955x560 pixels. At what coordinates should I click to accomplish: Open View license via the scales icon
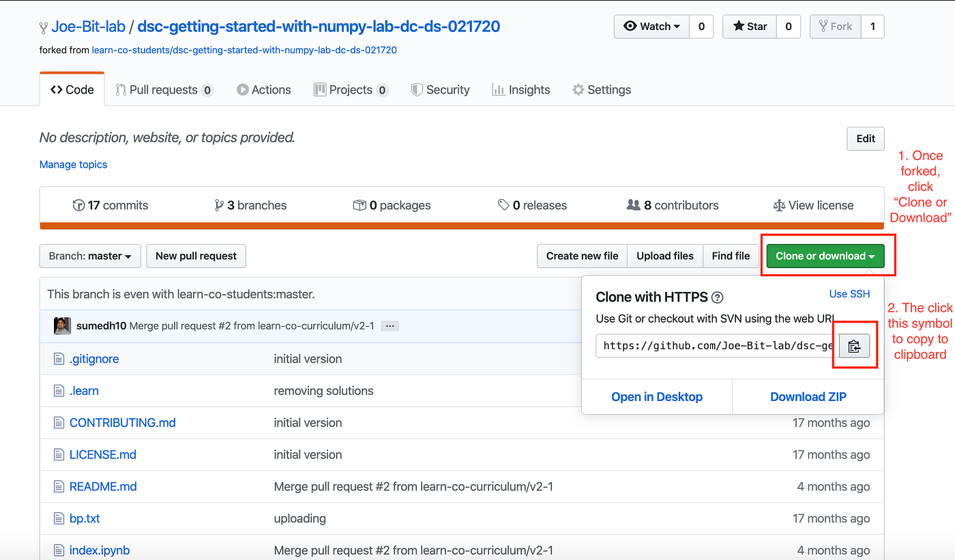[x=780, y=205]
